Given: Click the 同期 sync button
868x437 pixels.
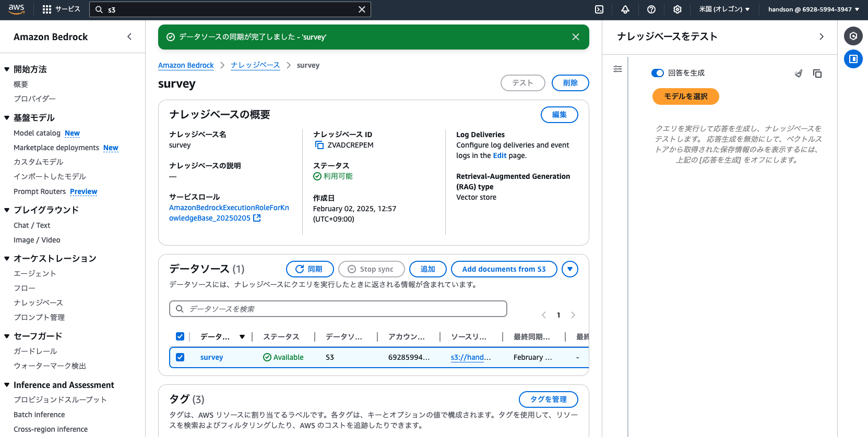Looking at the screenshot, I should coord(310,269).
